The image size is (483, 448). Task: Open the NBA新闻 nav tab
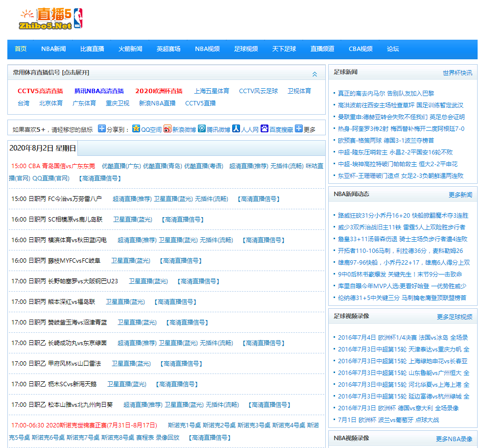[x=53, y=49]
